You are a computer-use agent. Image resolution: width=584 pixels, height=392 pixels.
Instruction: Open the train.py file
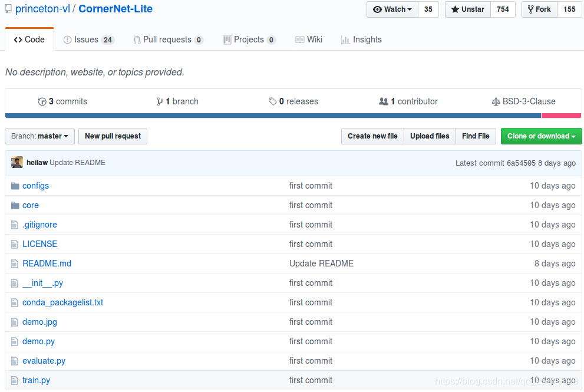(36, 380)
